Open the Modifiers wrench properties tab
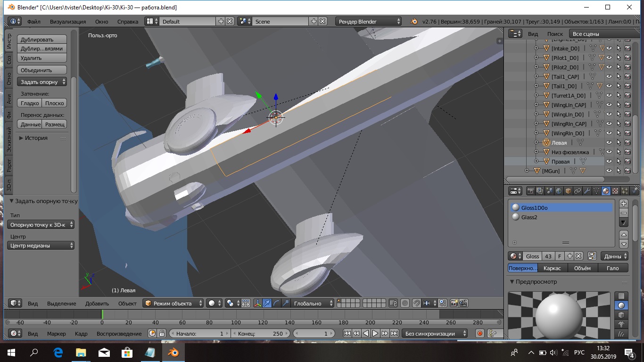 (587, 191)
